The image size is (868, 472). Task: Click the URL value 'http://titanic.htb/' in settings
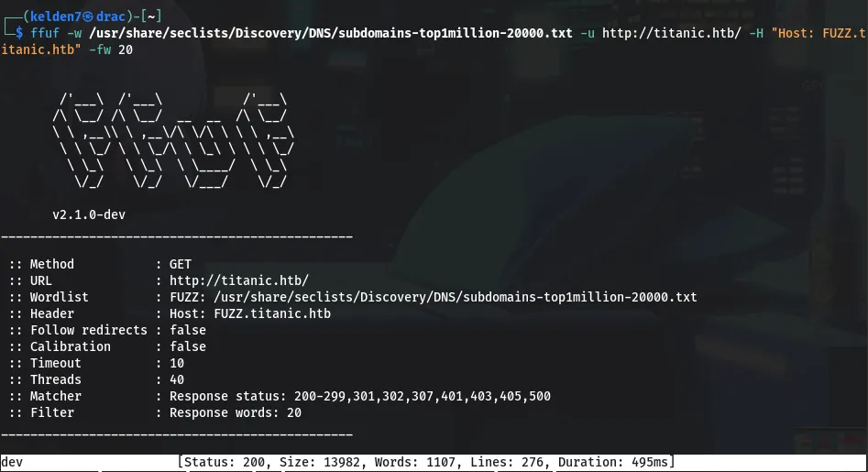239,280
